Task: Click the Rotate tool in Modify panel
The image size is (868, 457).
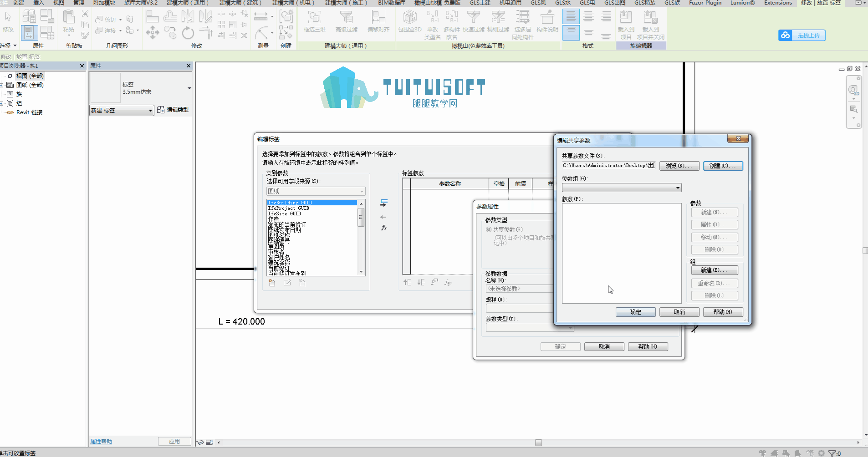Action: [x=188, y=32]
